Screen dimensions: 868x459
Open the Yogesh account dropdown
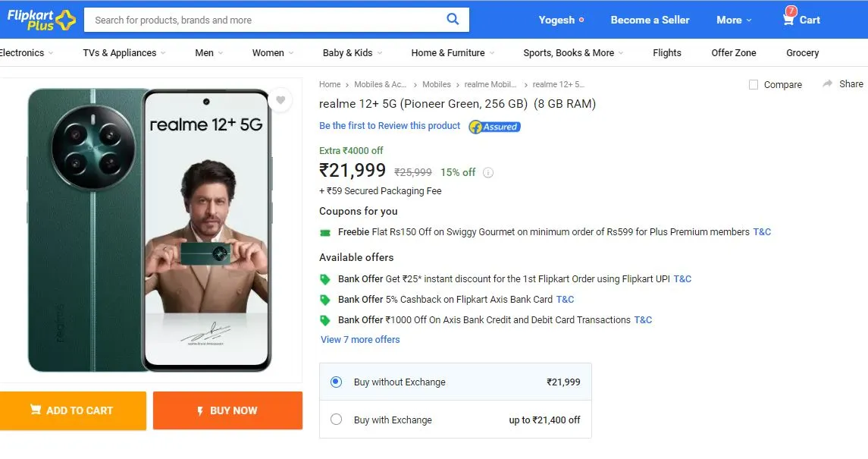[561, 20]
